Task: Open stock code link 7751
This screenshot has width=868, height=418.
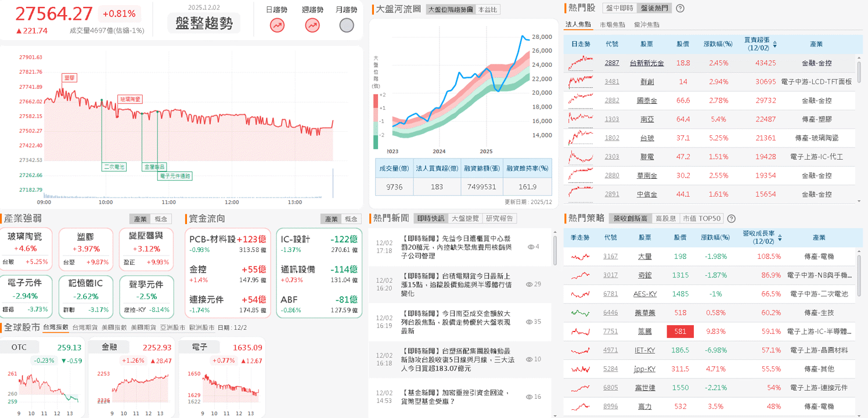Action: pyautogui.click(x=611, y=331)
